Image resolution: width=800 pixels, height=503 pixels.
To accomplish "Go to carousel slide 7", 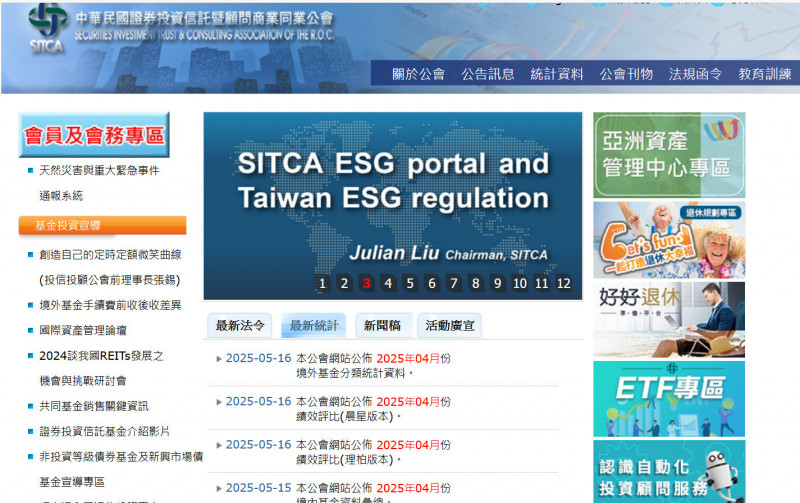I will pos(454,283).
